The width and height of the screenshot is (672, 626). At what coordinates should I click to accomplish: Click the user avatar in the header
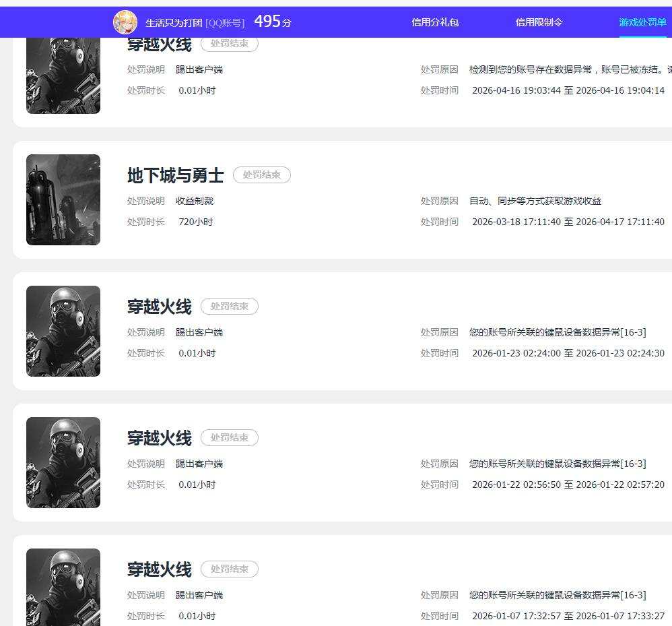[x=125, y=22]
